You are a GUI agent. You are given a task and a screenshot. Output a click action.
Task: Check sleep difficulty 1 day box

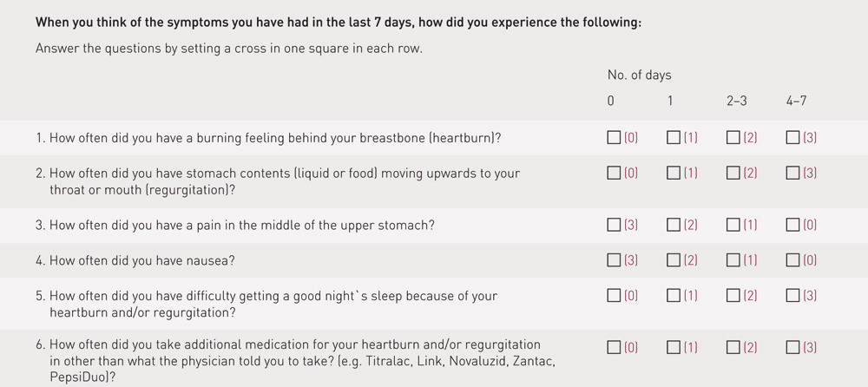click(x=674, y=295)
